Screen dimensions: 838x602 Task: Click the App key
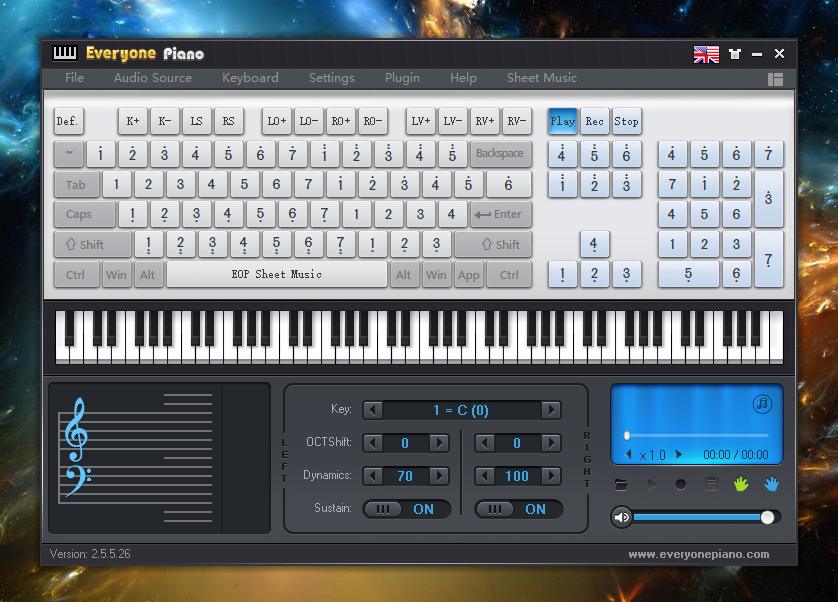(x=469, y=275)
